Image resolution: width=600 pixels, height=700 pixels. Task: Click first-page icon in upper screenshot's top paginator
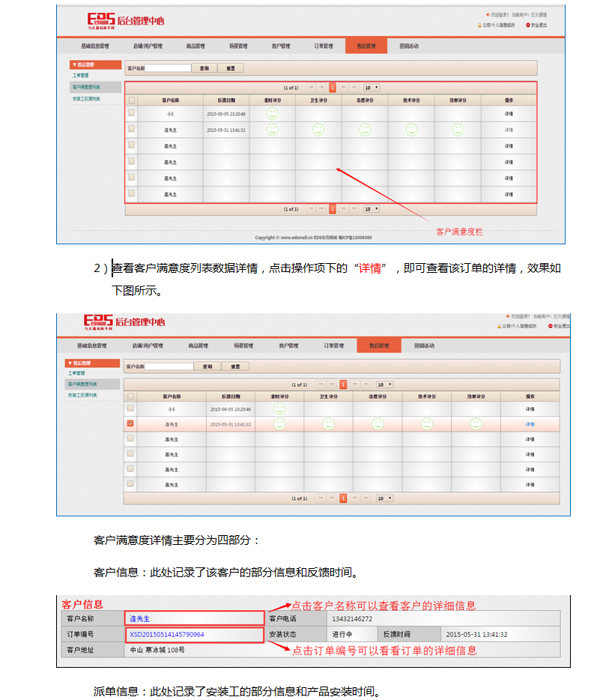311,88
